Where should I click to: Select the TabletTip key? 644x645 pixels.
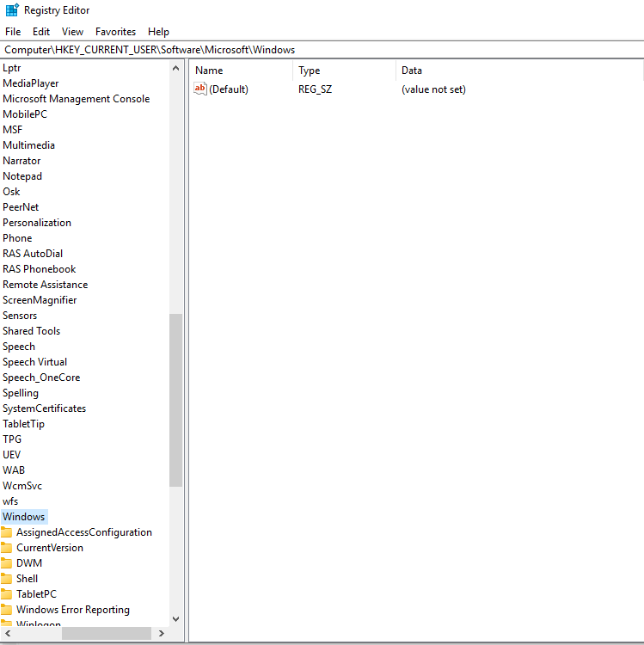coord(23,424)
